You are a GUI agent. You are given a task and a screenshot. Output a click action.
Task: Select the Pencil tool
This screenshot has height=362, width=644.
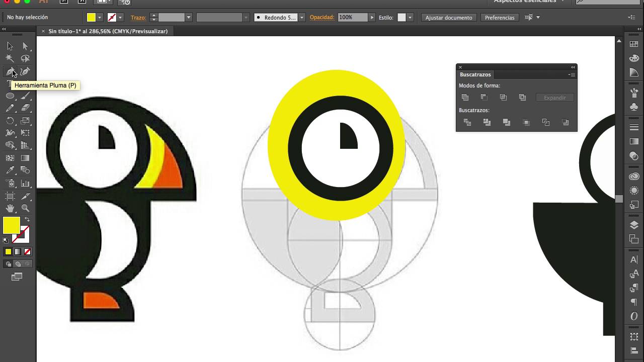pyautogui.click(x=10, y=108)
